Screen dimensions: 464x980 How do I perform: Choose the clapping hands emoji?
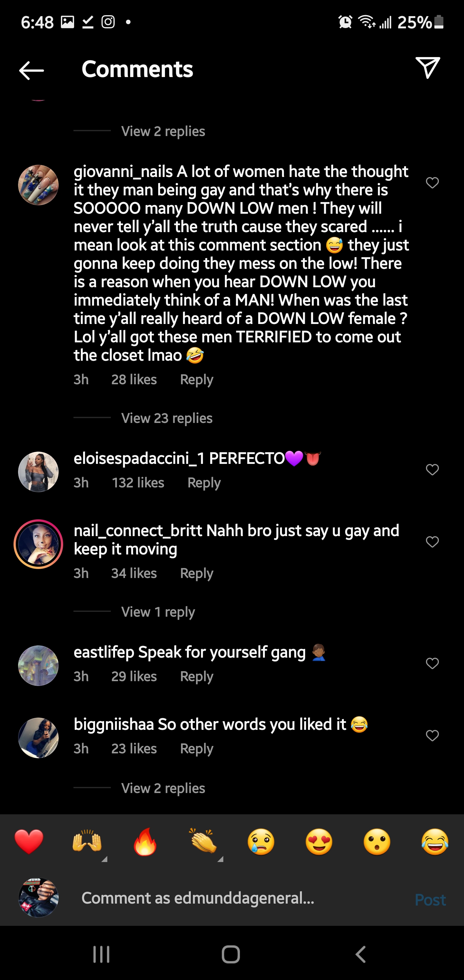point(203,841)
